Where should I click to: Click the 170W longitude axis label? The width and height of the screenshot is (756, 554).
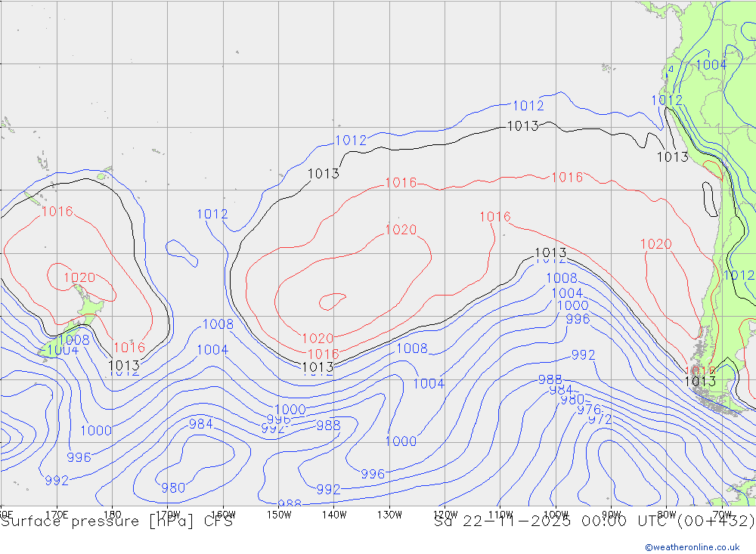[169, 514]
